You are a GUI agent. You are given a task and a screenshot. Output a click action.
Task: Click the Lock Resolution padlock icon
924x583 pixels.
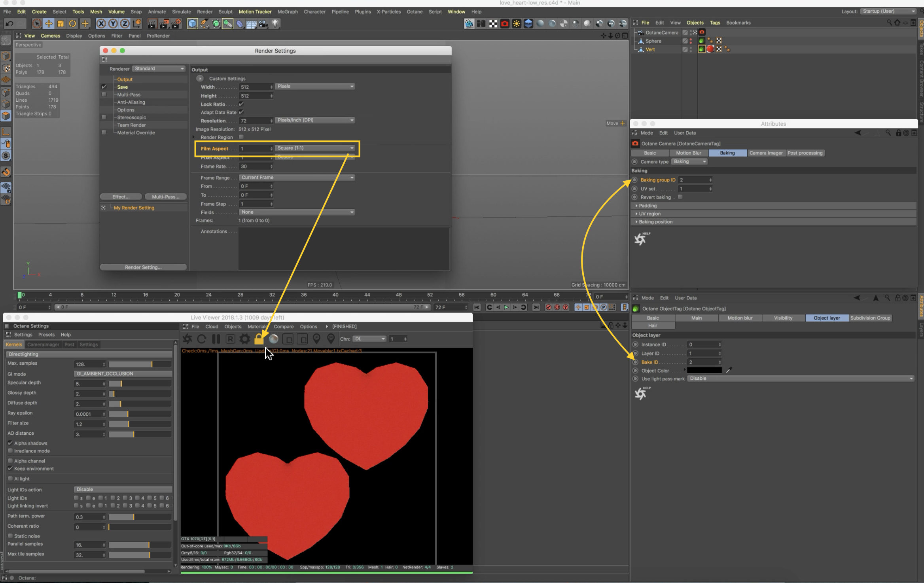(x=259, y=339)
